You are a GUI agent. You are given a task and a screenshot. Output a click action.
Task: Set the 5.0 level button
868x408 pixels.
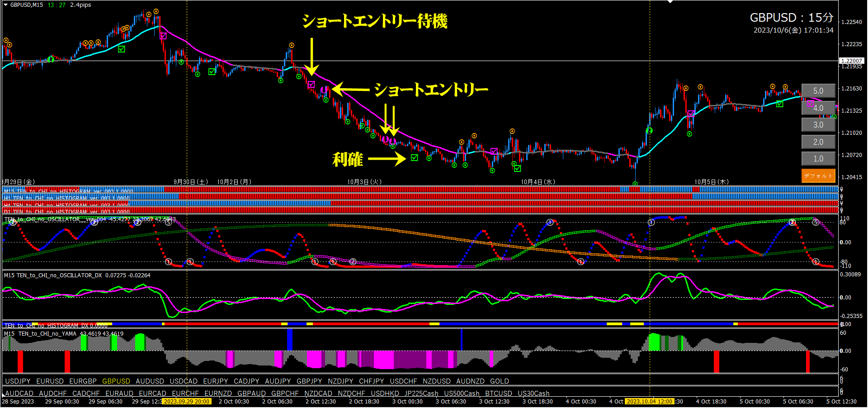[818, 91]
